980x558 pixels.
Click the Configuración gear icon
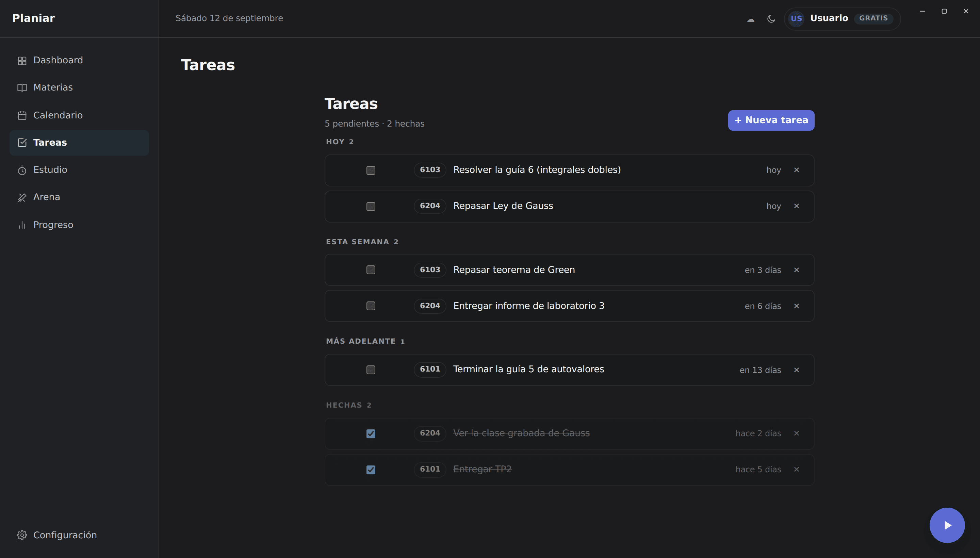click(x=22, y=535)
